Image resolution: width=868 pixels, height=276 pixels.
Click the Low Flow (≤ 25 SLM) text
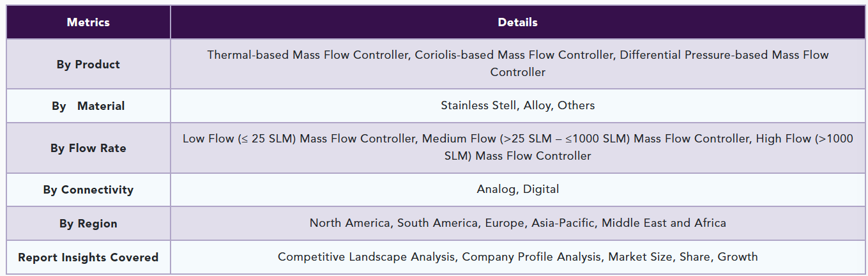(x=240, y=139)
